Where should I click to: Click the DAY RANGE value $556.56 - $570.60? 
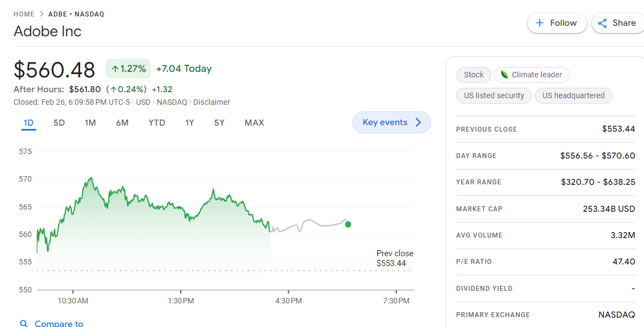(597, 155)
